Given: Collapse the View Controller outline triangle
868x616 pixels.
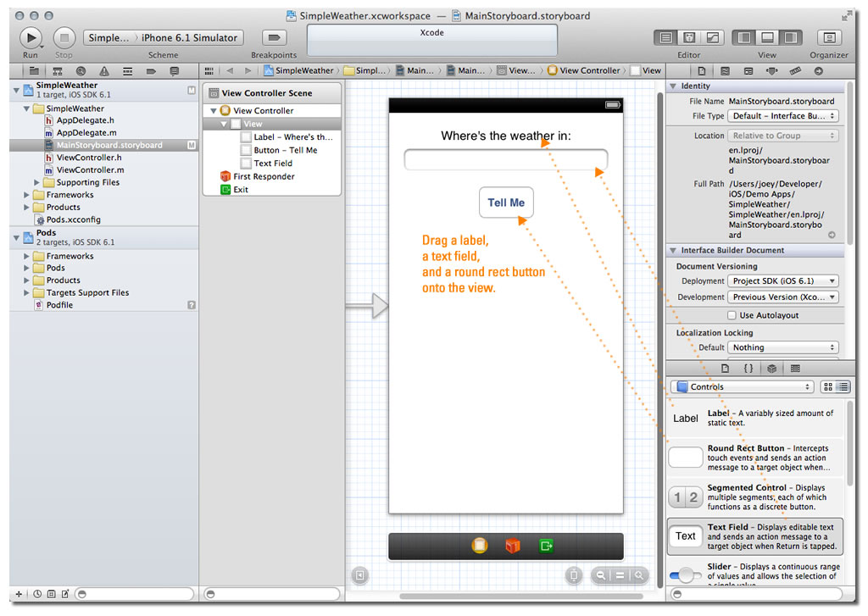Looking at the screenshot, I should coord(213,111).
